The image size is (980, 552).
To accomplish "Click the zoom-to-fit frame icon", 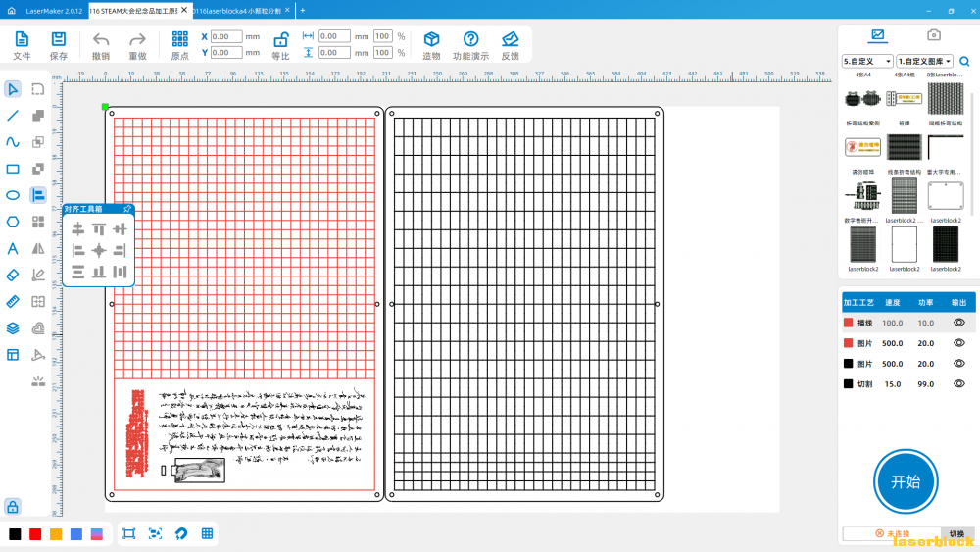I will coord(128,534).
